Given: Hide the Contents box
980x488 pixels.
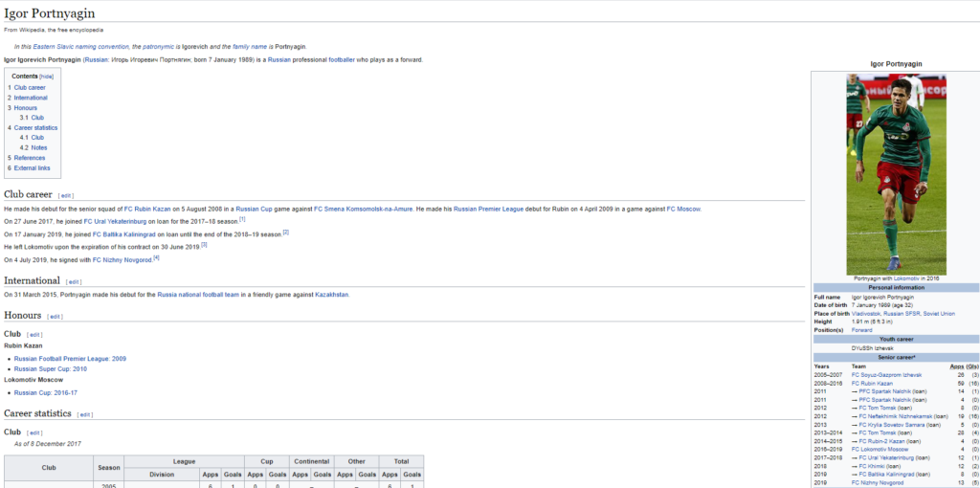Looking at the screenshot, I should click(47, 77).
